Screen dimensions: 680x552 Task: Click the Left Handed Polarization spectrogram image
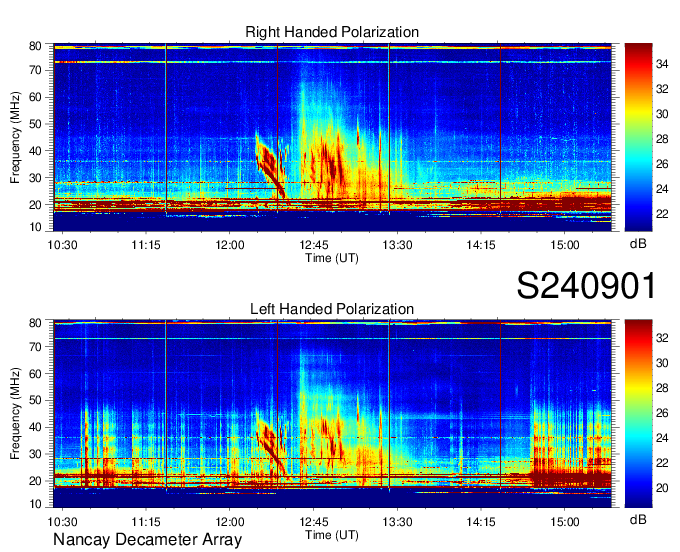(332, 414)
